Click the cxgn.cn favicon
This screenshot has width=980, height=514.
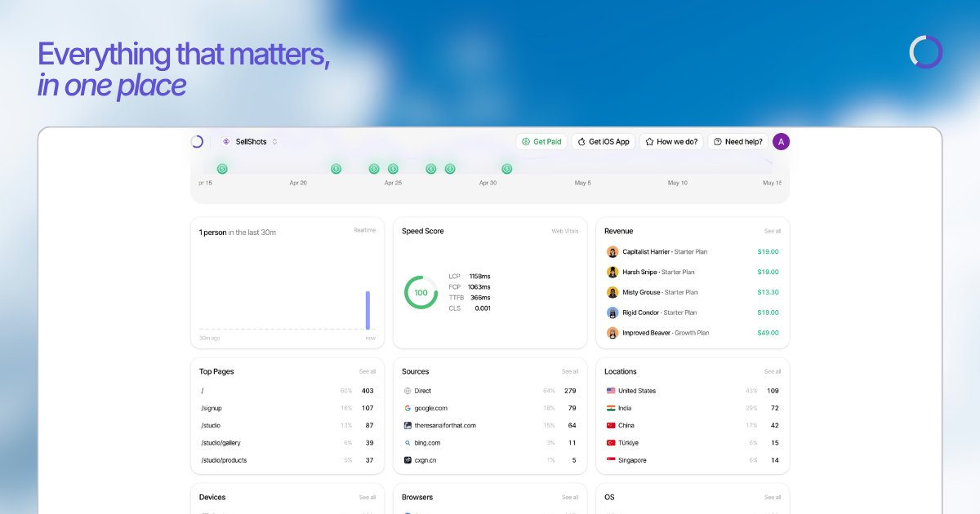tap(408, 460)
